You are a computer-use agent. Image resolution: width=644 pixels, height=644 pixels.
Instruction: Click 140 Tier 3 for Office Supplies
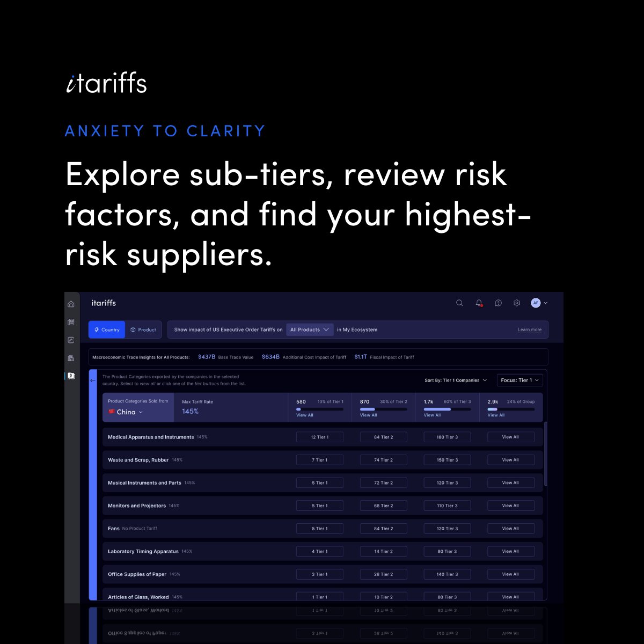[447, 574]
